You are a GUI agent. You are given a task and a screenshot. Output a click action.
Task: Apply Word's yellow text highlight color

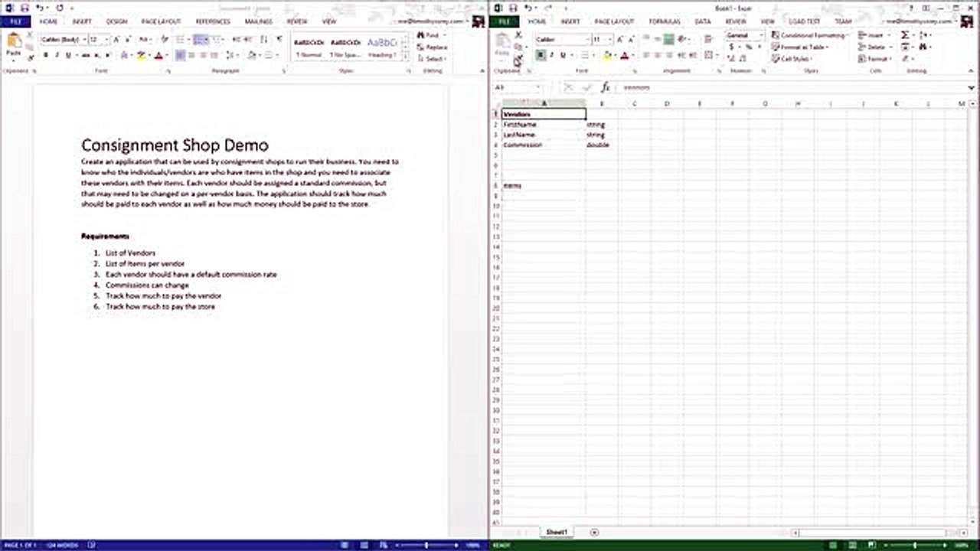click(x=142, y=56)
